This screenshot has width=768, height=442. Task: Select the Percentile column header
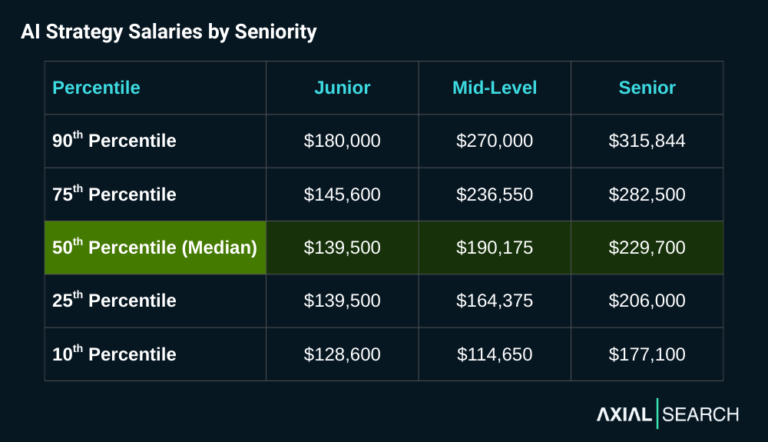click(96, 88)
